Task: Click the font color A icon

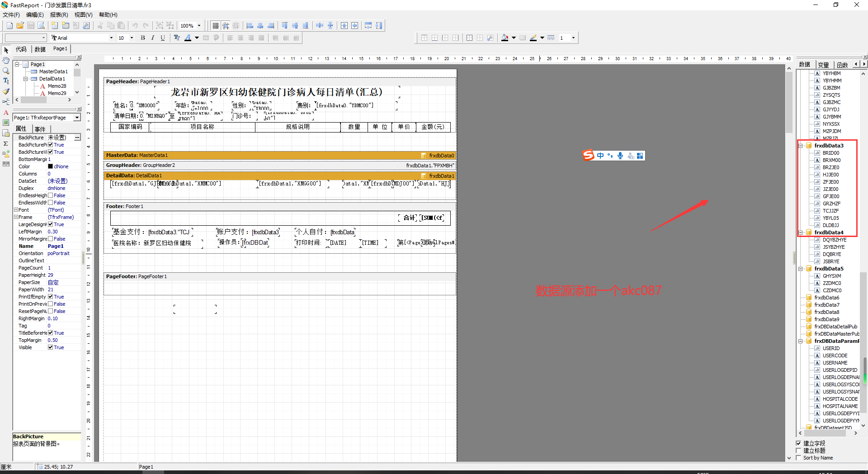Action: [188, 38]
